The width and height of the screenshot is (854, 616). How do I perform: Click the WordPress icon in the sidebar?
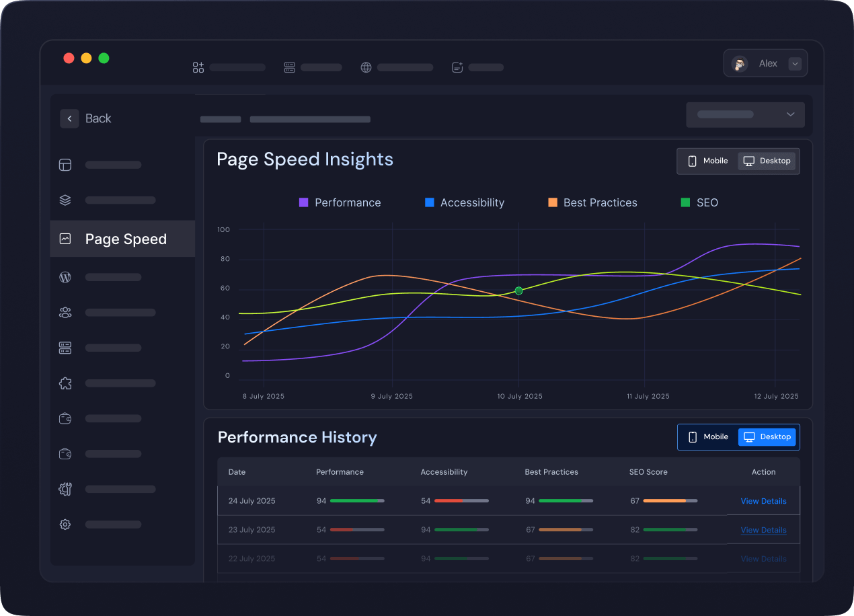pyautogui.click(x=65, y=277)
